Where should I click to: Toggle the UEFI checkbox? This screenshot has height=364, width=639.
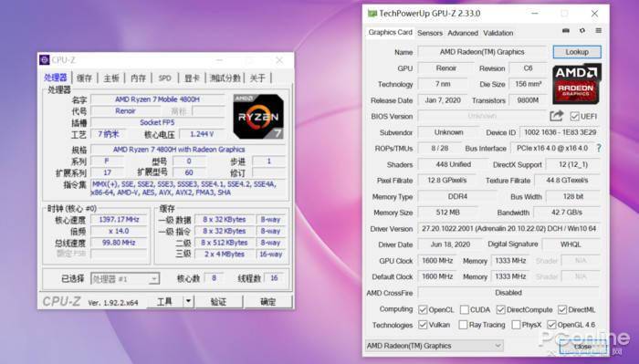coord(574,117)
